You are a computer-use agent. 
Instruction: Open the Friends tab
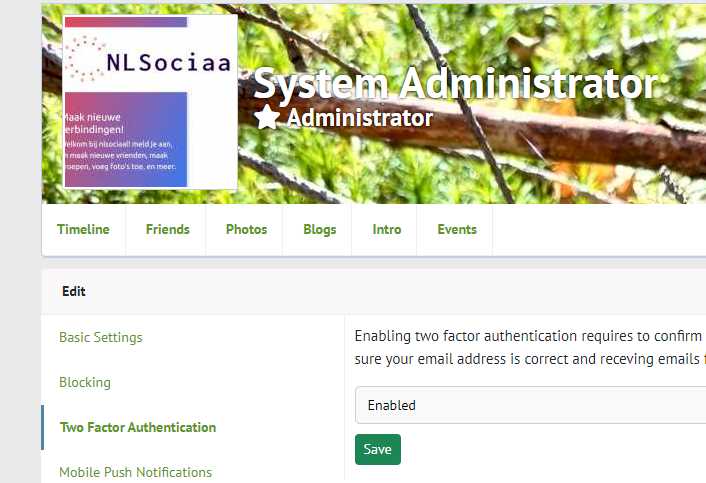click(167, 230)
